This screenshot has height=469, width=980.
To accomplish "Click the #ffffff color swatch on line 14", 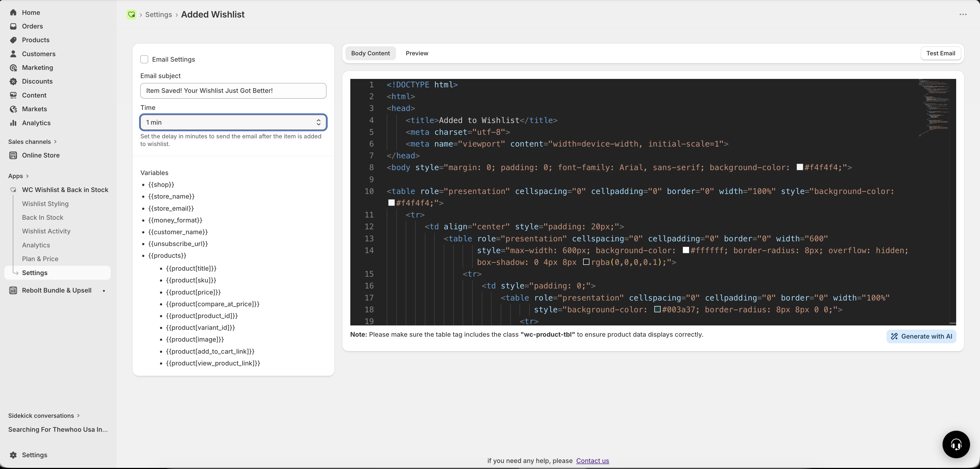I will (x=686, y=250).
